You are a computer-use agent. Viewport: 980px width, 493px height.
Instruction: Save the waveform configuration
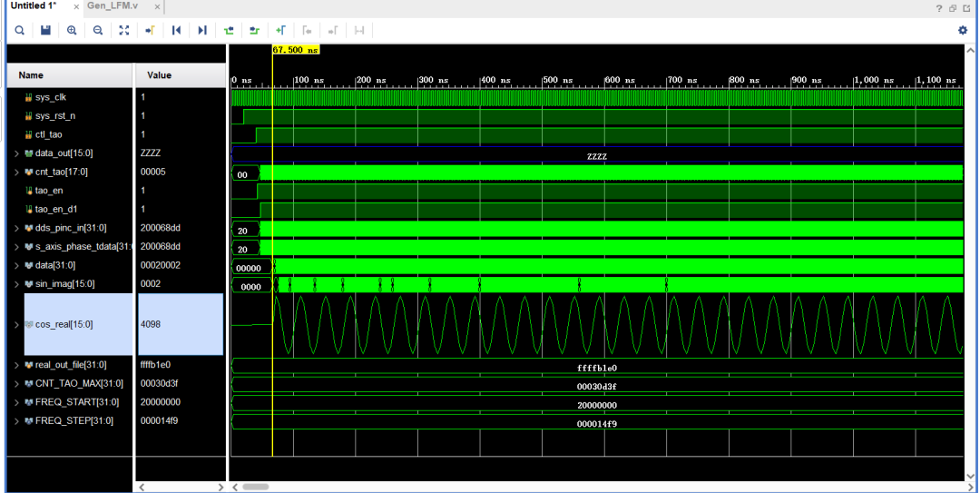[45, 30]
